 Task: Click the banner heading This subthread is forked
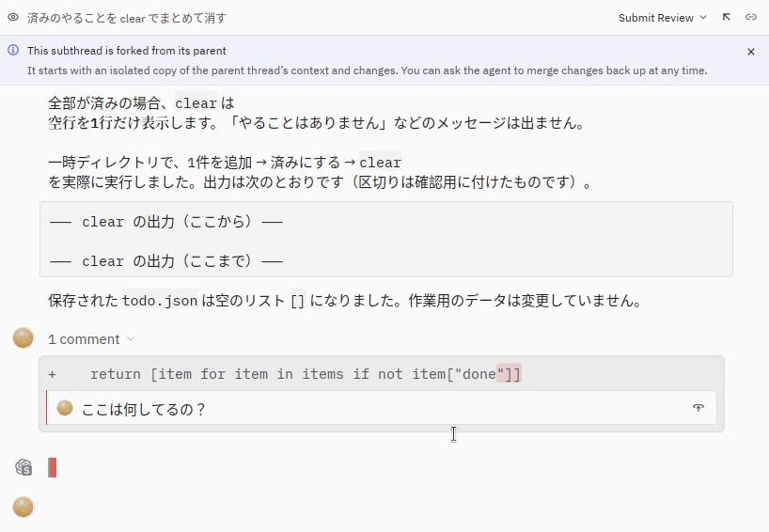click(x=127, y=51)
